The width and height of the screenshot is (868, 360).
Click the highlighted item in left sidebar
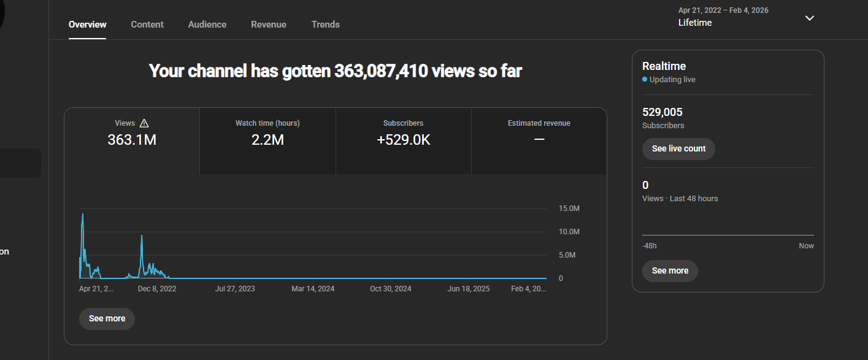[x=20, y=163]
